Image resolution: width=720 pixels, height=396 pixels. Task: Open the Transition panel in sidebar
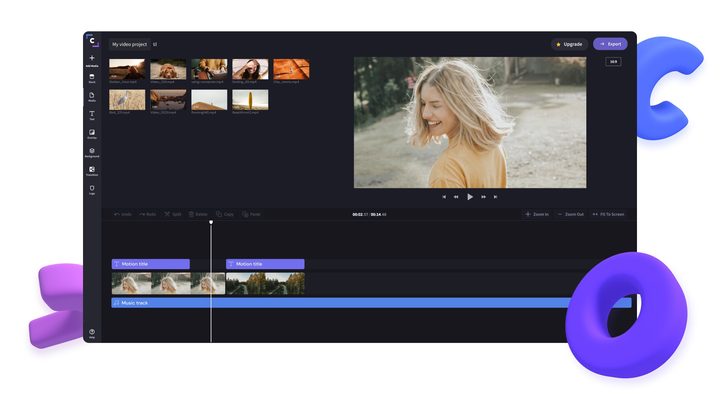tap(92, 170)
